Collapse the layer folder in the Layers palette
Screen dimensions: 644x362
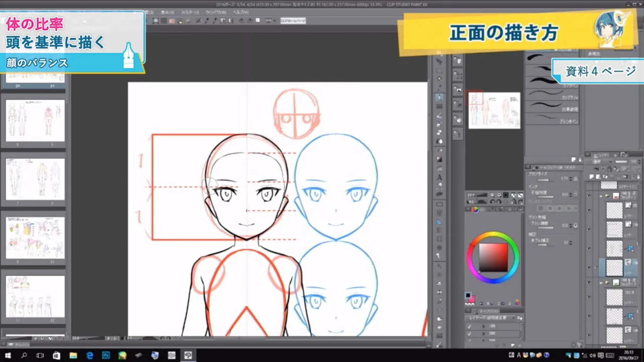coord(601,196)
